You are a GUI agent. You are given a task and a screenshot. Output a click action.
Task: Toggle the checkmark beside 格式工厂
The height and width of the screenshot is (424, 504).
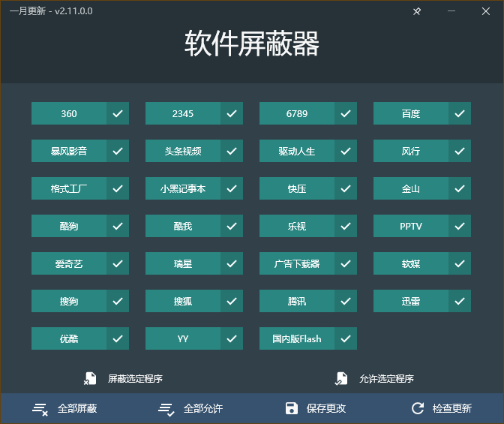pyautogui.click(x=118, y=188)
